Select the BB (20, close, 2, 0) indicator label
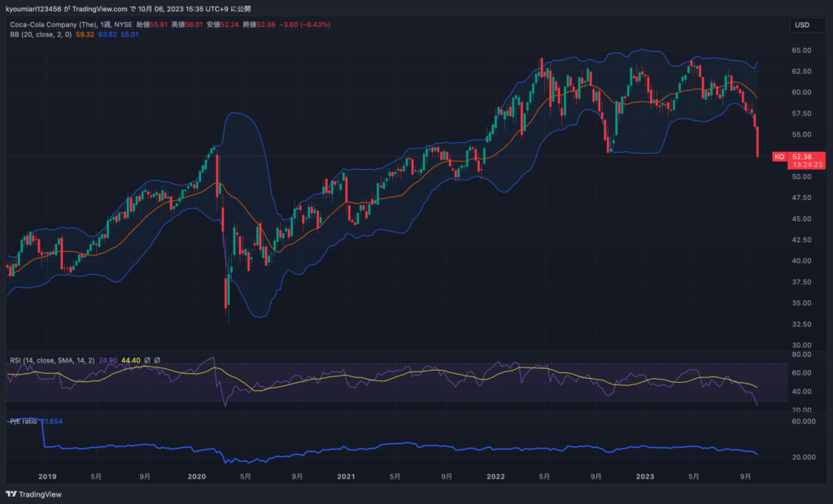 [41, 34]
